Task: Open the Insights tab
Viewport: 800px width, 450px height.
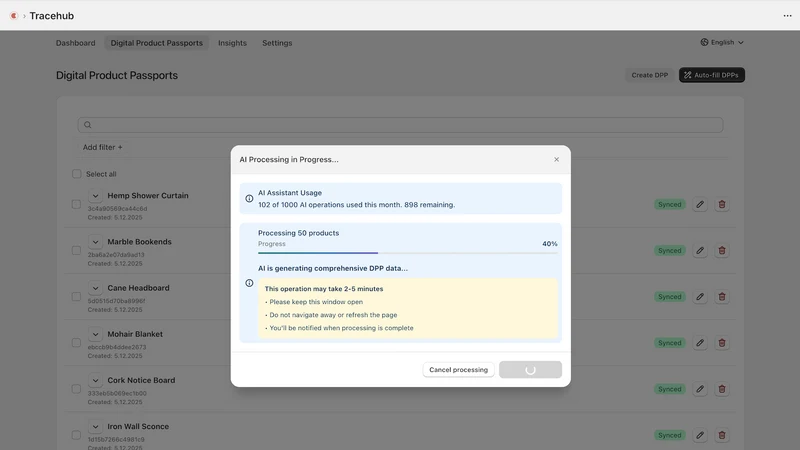Action: point(232,43)
